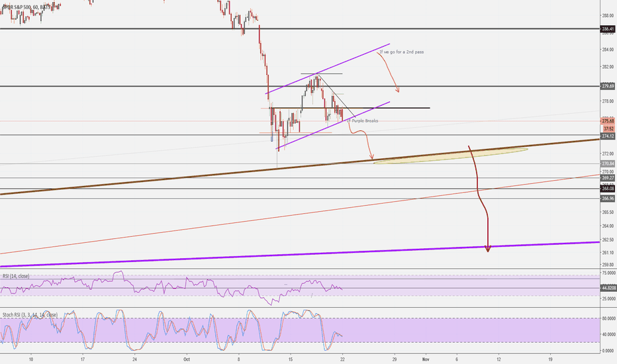
Task: Click the 278.00 price axis tick
Action: point(608,101)
